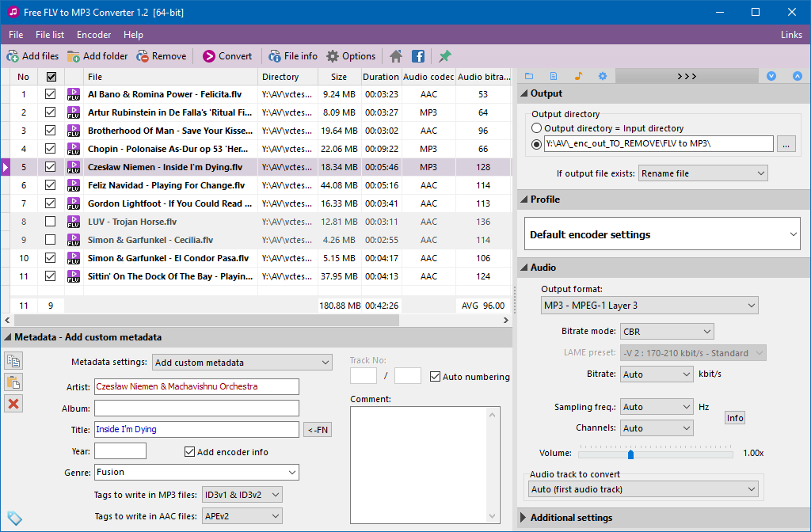Open Output format dropdown
This screenshot has width=811, height=532.
pos(649,306)
